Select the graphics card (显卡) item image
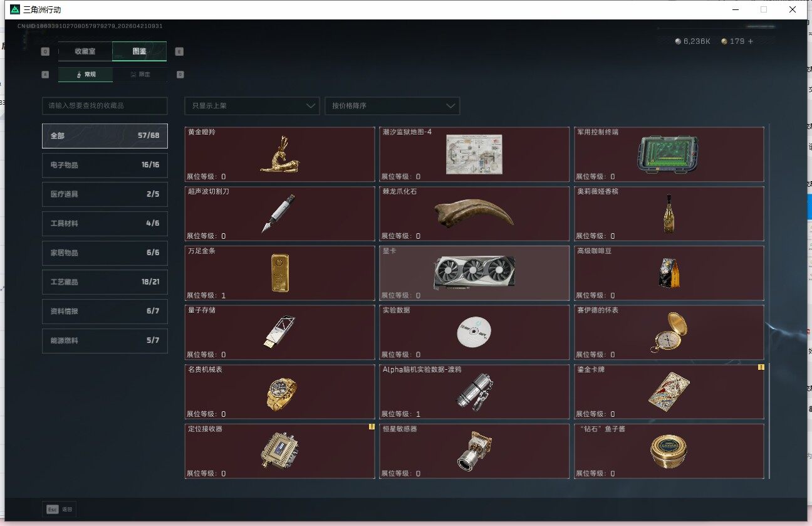 pyautogui.click(x=474, y=271)
